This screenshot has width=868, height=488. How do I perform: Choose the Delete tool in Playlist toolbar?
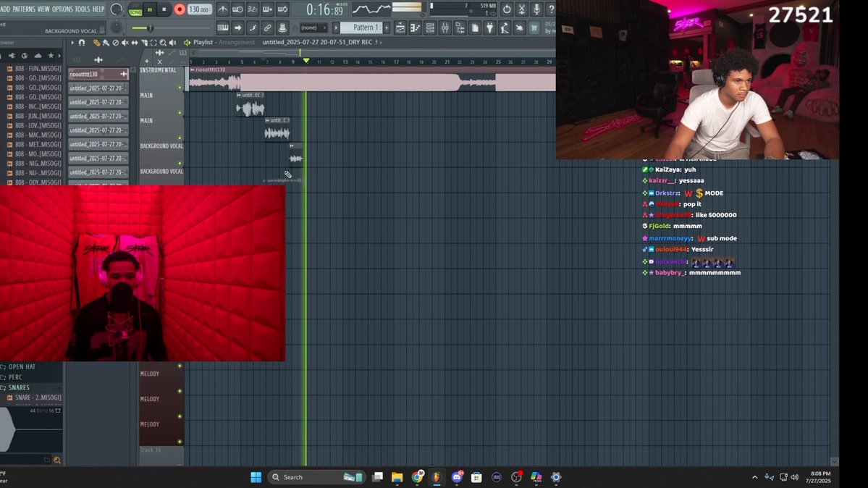116,43
